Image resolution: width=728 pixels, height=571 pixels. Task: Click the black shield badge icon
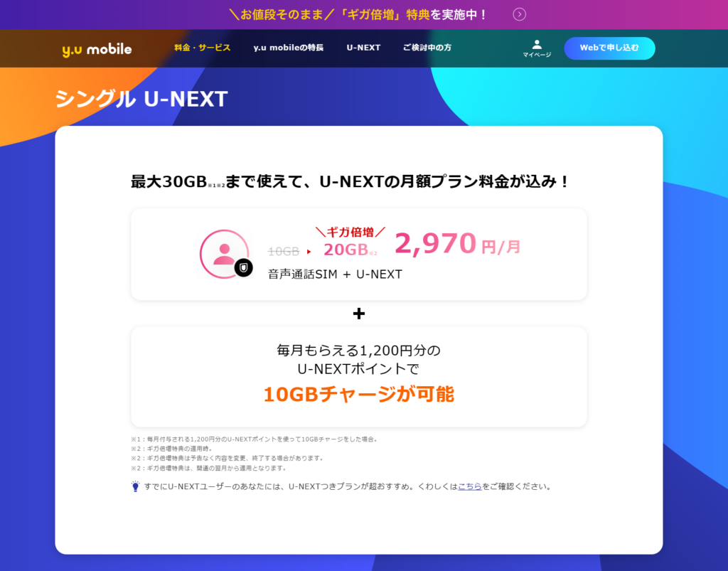pyautogui.click(x=243, y=268)
